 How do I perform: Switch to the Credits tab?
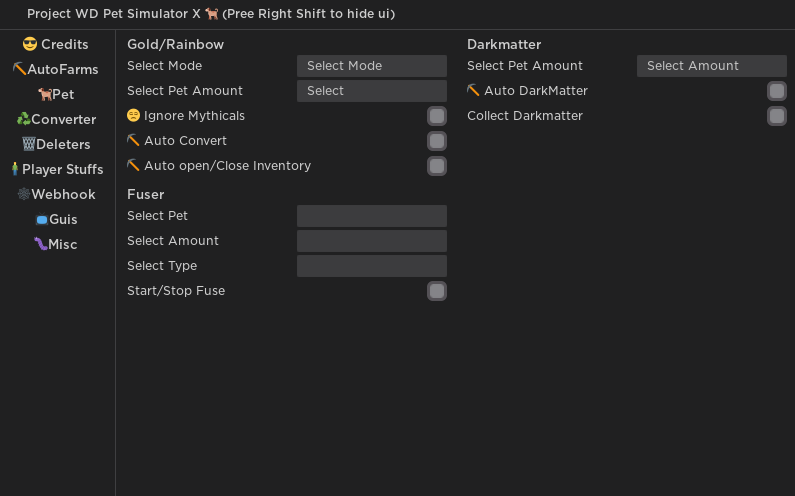point(56,44)
